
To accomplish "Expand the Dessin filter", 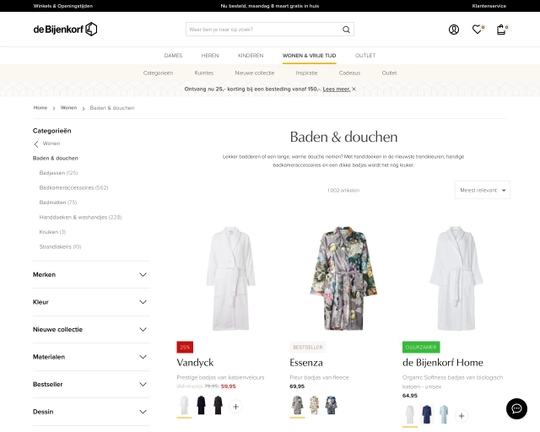I will [x=91, y=412].
